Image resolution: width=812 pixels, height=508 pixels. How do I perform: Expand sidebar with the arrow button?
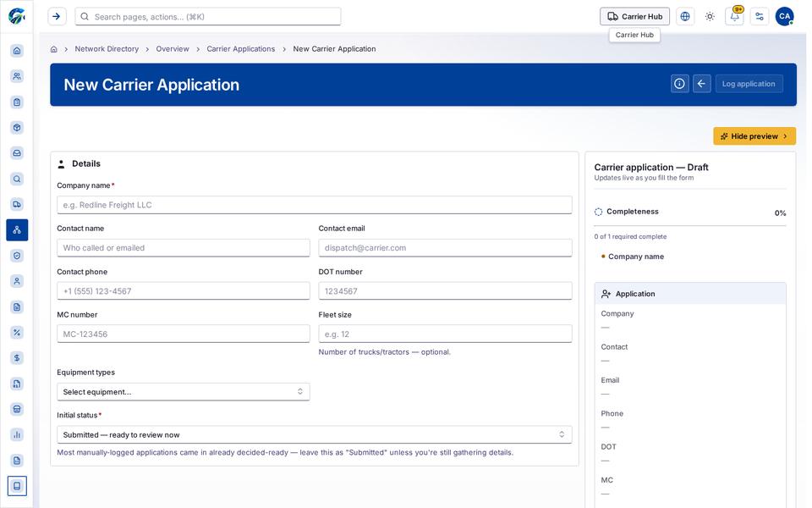(x=57, y=16)
